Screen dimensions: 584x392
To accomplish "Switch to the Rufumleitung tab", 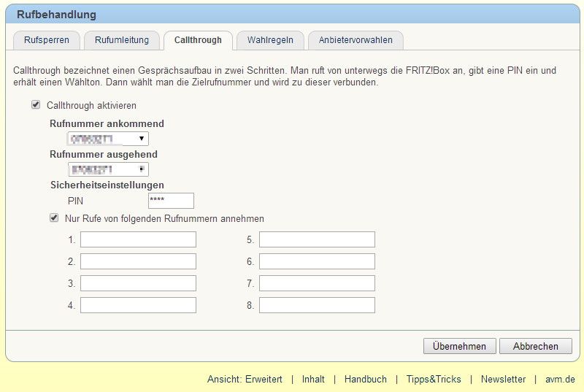I will 122,40.
